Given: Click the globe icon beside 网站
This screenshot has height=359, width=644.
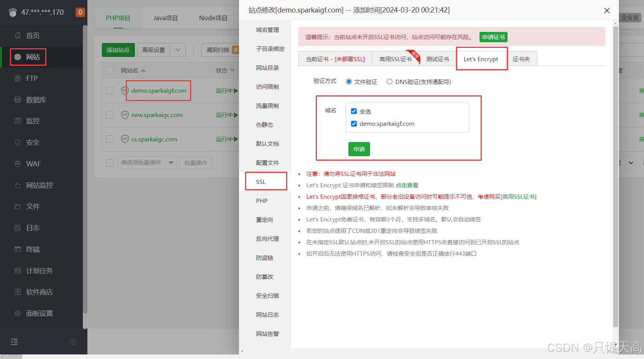Looking at the screenshot, I should click(x=17, y=57).
